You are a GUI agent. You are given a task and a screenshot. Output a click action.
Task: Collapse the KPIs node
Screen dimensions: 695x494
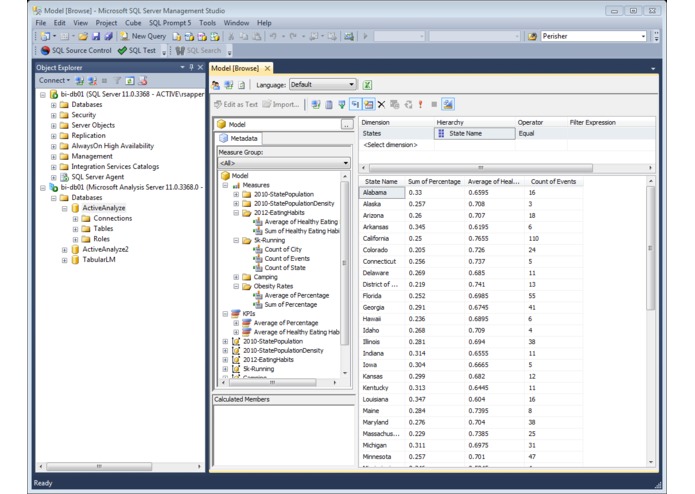[x=225, y=314]
